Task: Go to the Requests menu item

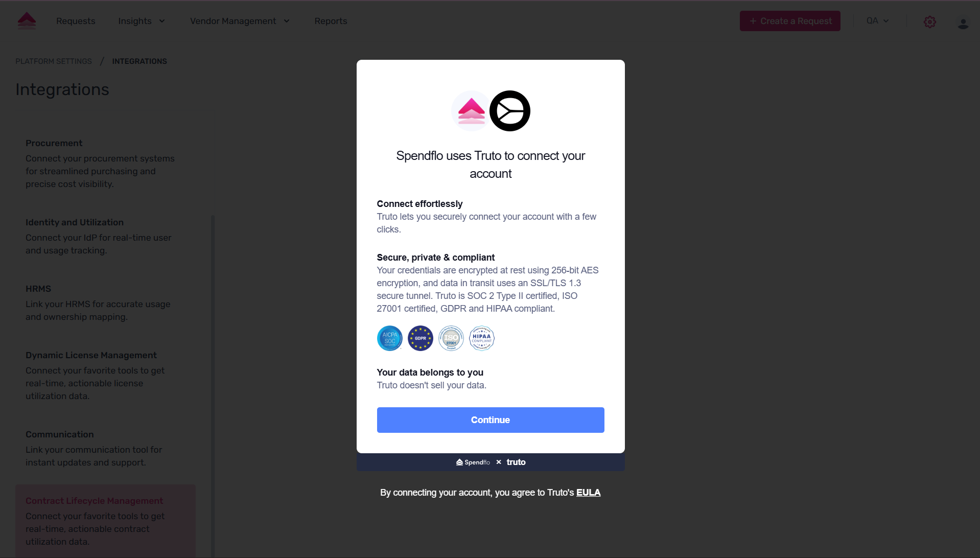Action: (76, 21)
